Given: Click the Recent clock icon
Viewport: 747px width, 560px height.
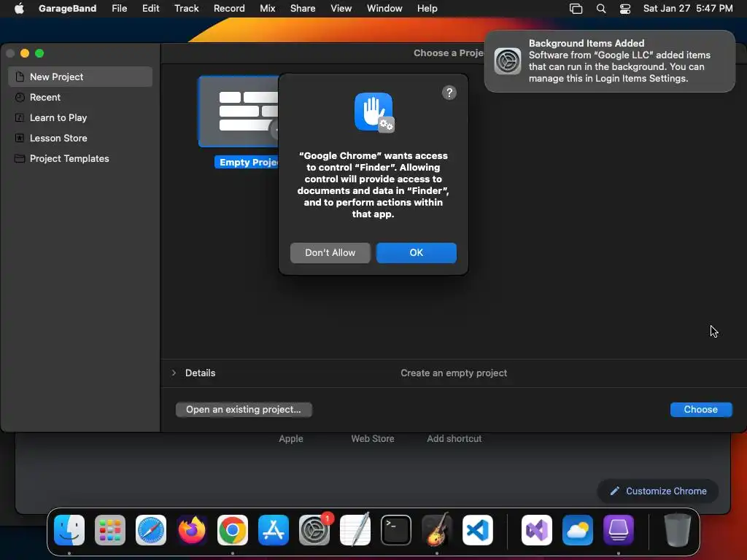Looking at the screenshot, I should pyautogui.click(x=20, y=97).
